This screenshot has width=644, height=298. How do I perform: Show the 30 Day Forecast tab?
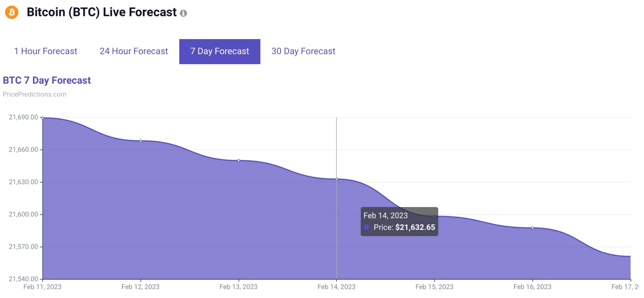pyautogui.click(x=303, y=51)
